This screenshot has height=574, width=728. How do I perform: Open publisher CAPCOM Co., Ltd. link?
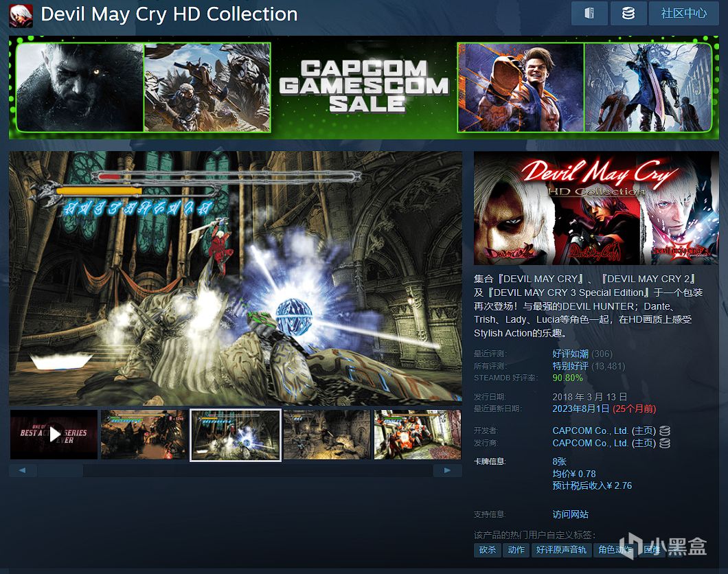click(590, 443)
